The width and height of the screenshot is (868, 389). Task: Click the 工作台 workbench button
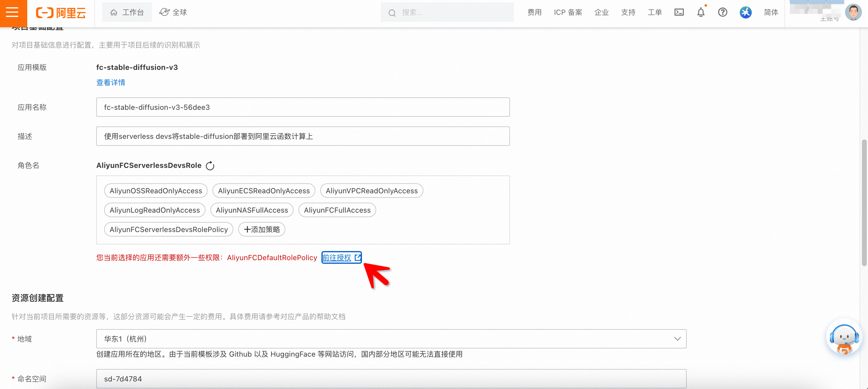(x=127, y=12)
